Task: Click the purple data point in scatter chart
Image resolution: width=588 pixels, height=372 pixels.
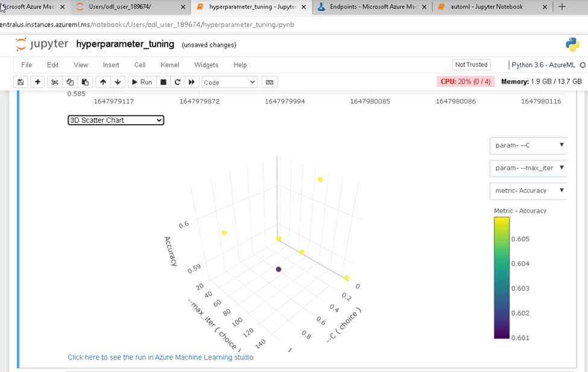Action: click(279, 270)
